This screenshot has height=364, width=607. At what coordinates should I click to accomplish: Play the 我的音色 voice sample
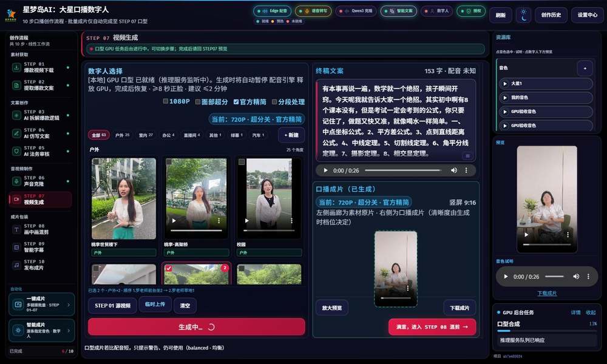tap(505, 98)
